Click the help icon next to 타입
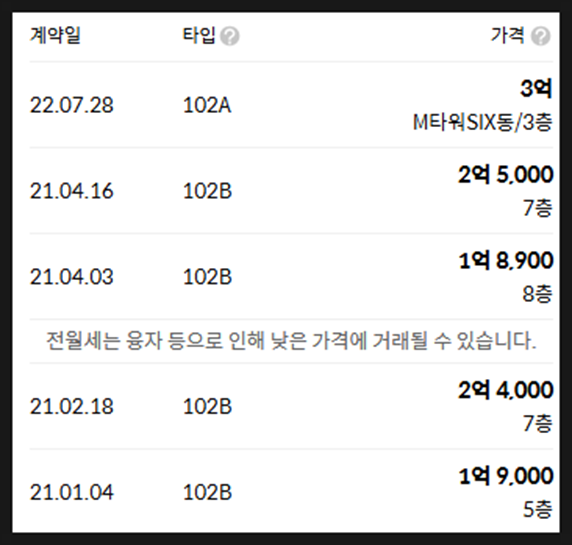The width and height of the screenshot is (572, 545). pyautogui.click(x=230, y=36)
